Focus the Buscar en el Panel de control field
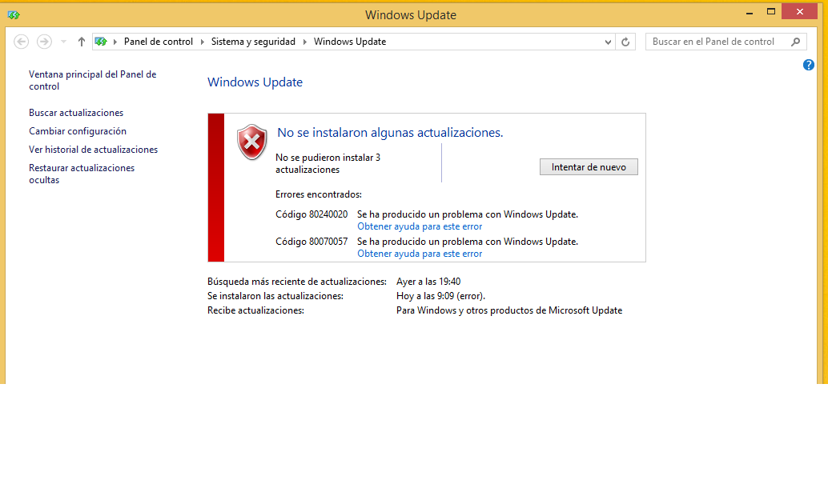 click(x=726, y=42)
